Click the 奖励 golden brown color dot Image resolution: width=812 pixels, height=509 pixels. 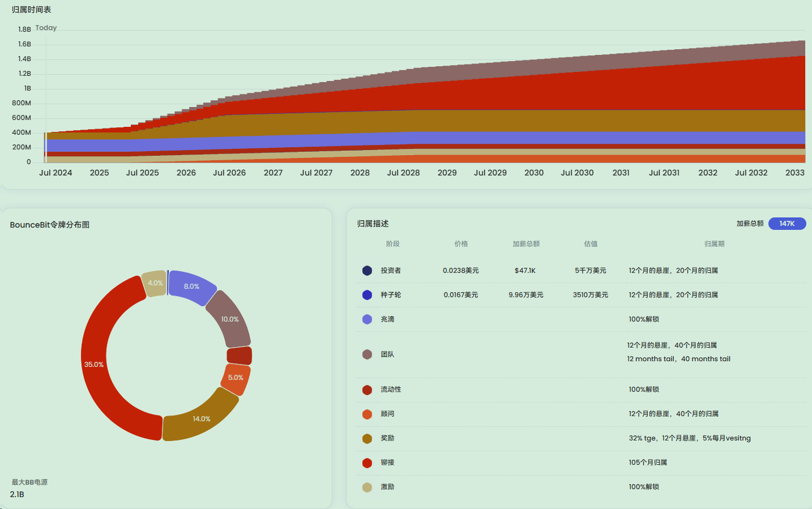click(x=367, y=438)
